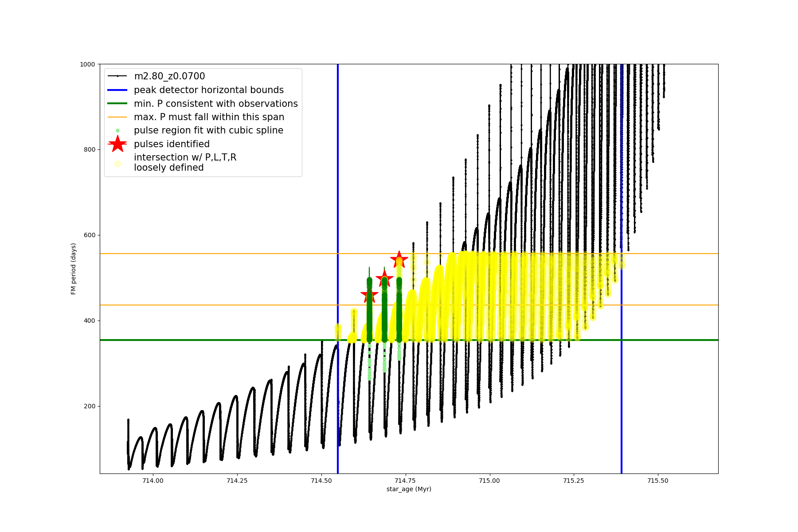Click the 715.00 x-axis tick label
Screen dimensions: 798x532
[x=489, y=481]
